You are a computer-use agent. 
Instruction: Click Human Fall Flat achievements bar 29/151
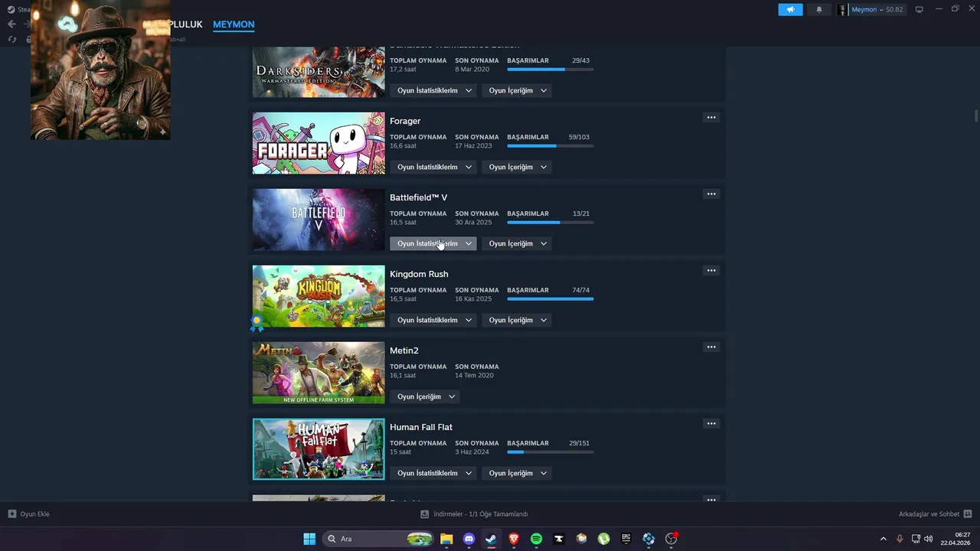pos(550,452)
